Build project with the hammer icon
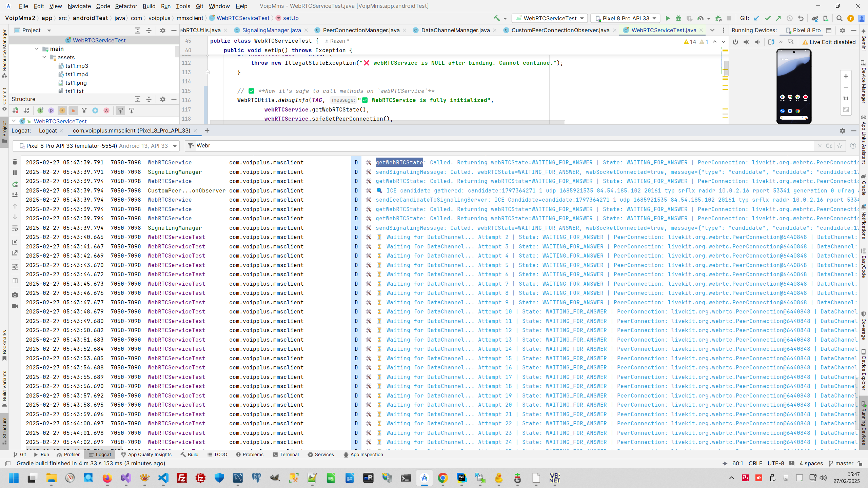Image resolution: width=868 pixels, height=488 pixels. 497,18
